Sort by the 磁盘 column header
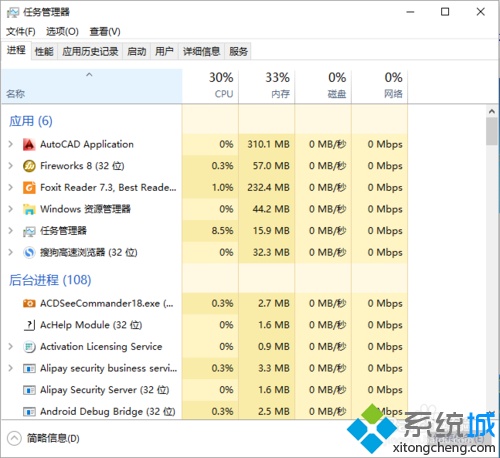This screenshot has height=458, width=500. click(323, 86)
